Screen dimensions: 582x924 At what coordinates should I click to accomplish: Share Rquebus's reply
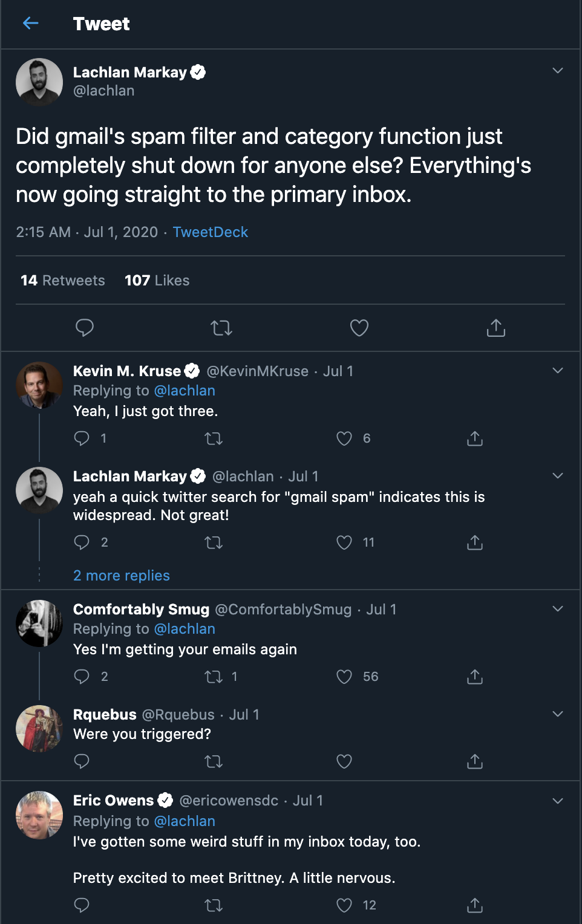(475, 761)
